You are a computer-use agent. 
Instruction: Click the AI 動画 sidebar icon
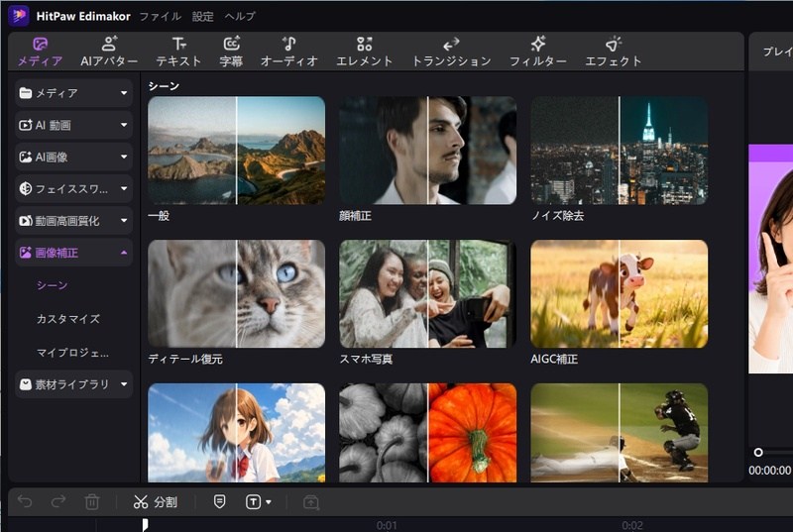pos(26,125)
